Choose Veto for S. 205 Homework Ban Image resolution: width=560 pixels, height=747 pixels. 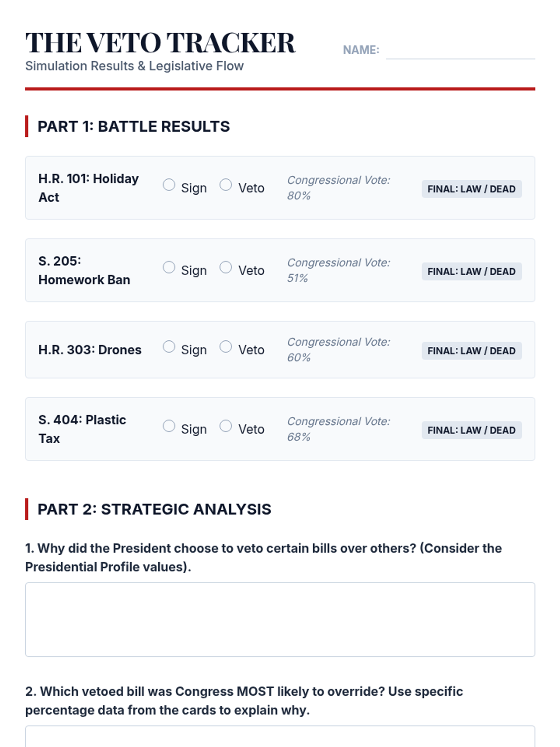(226, 267)
